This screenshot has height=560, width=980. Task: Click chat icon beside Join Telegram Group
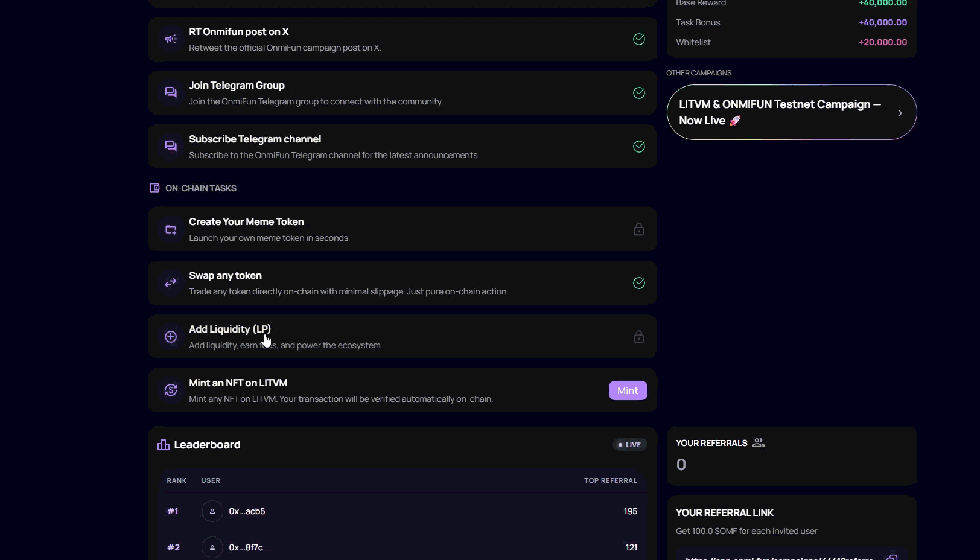click(171, 92)
